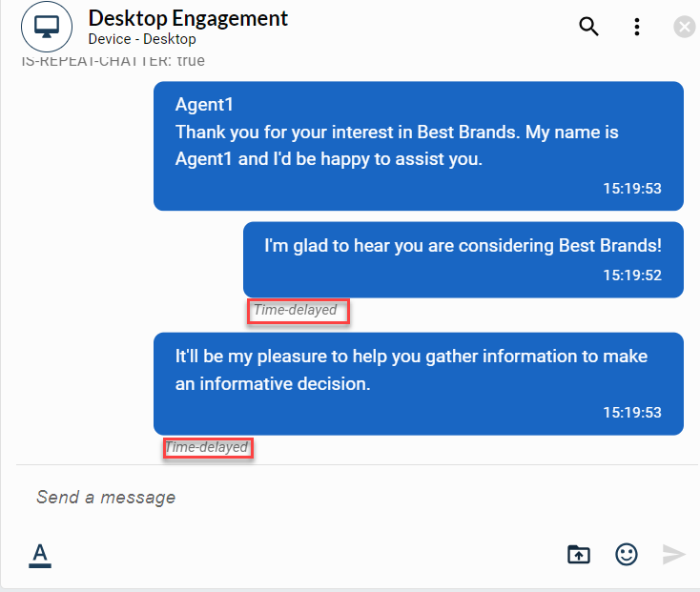Viewport: 700px width, 592px height.
Task: Click Time-delayed label under the "I'm glad" message
Action: click(296, 310)
